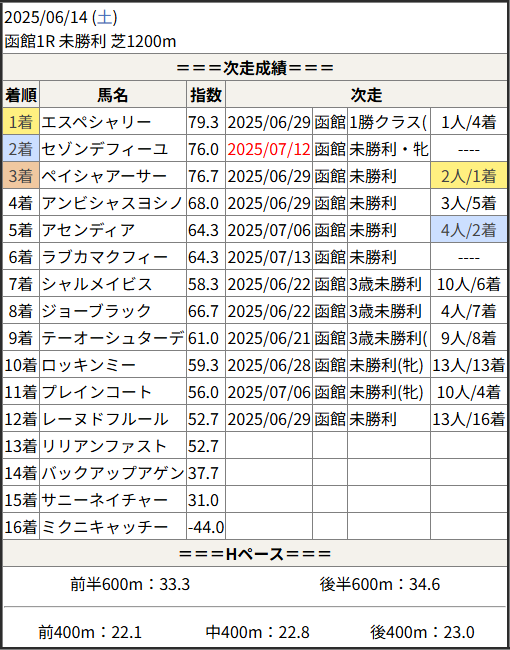
Task: Click the 3着 finishing position cell
Action: 21,176
